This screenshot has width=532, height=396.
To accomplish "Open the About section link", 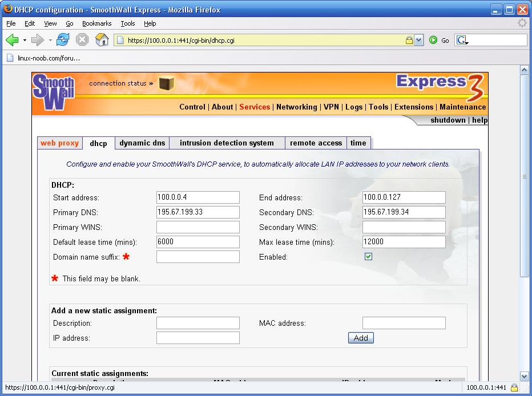I will tap(222, 107).
